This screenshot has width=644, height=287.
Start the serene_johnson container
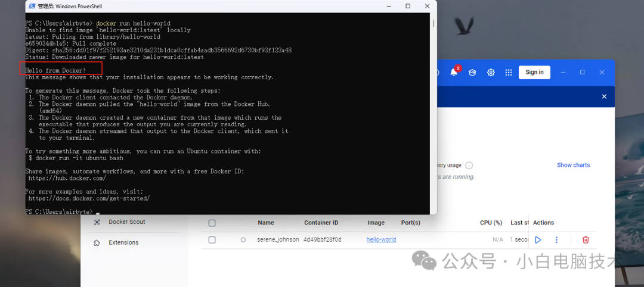538,240
